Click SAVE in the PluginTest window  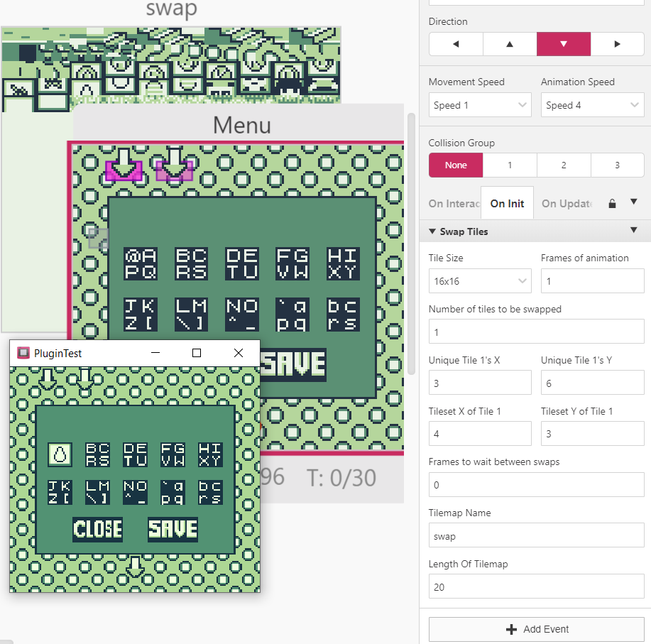tap(173, 529)
